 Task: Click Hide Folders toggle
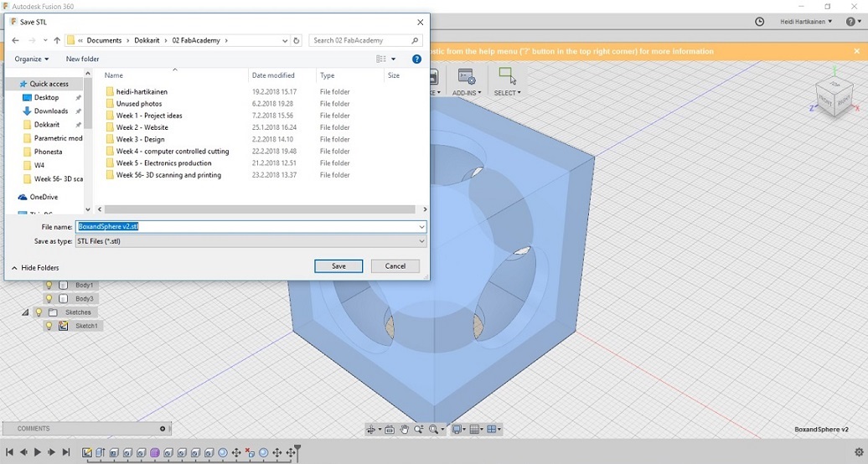(35, 268)
